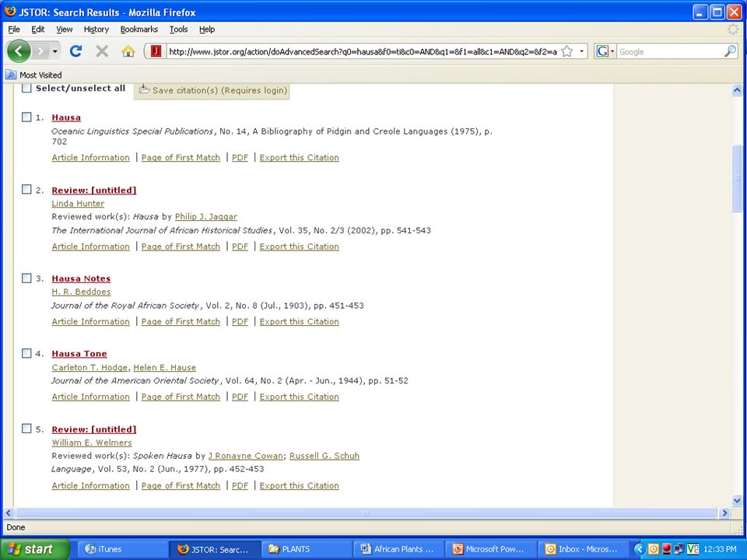
Task: Open the search engine selector dropdown
Action: (605, 51)
